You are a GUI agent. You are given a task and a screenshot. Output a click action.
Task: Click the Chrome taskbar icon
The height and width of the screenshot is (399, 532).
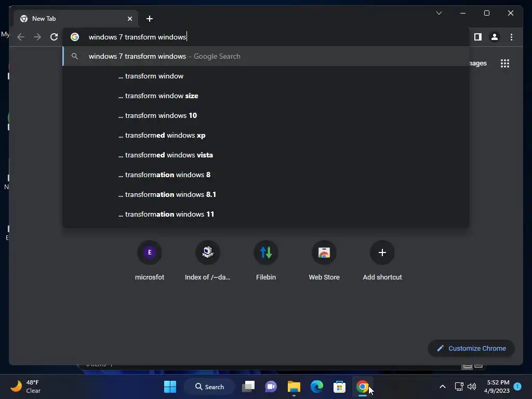tap(362, 387)
